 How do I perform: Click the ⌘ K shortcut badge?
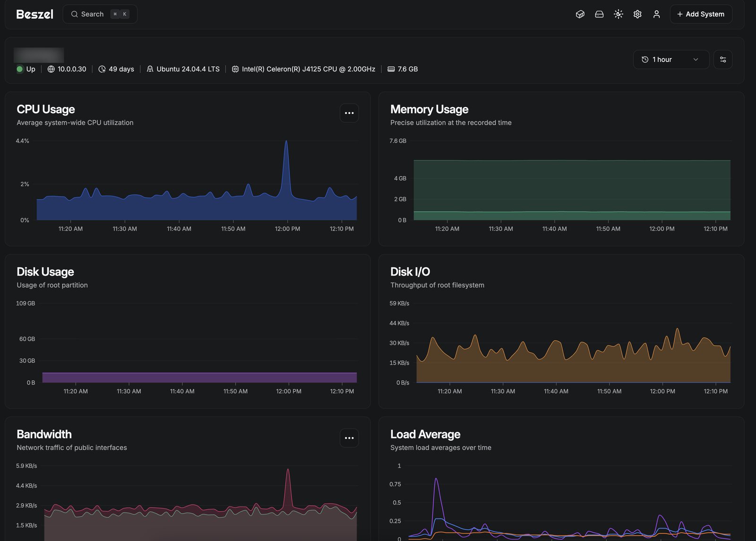point(120,14)
